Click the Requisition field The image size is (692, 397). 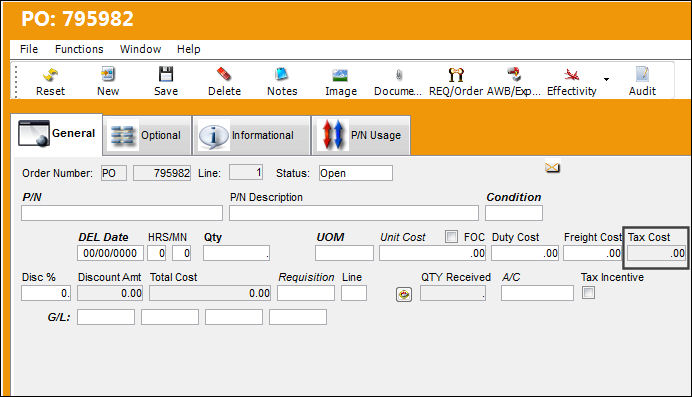pyautogui.click(x=306, y=293)
